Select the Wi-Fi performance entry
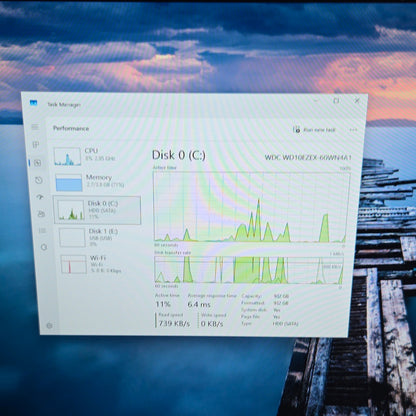Image resolution: width=416 pixels, height=416 pixels. click(100, 264)
